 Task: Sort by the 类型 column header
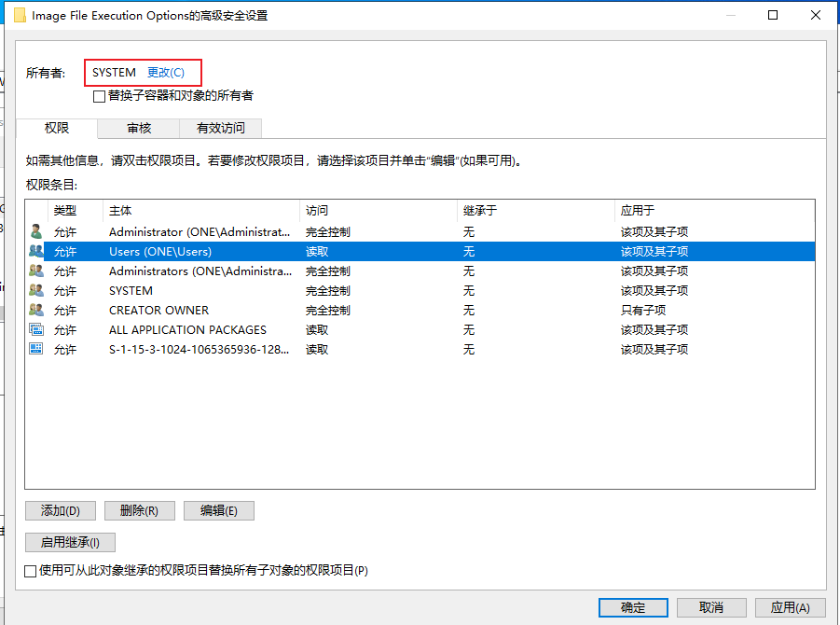point(75,211)
